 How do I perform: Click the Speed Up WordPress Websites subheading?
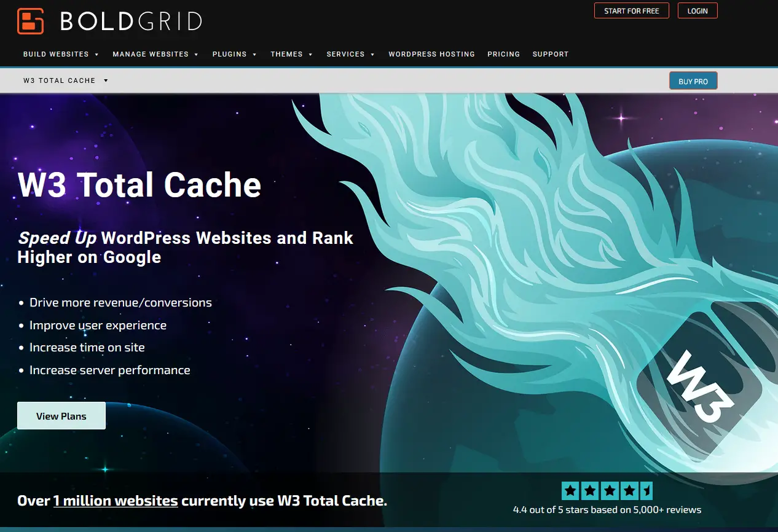185,247
